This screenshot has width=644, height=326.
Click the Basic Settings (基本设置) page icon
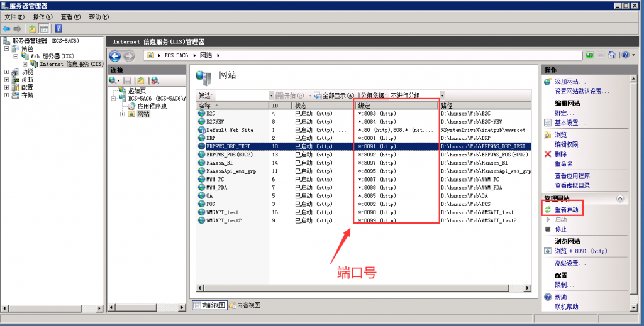coord(548,122)
